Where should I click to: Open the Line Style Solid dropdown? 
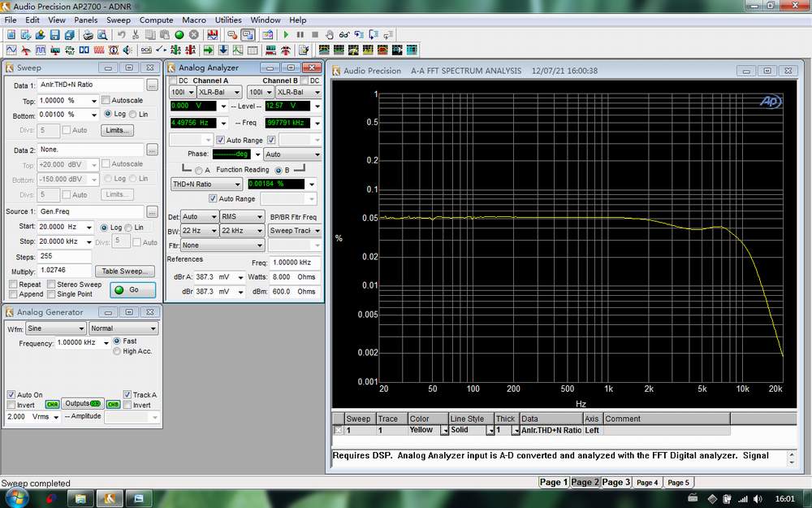[x=490, y=430]
